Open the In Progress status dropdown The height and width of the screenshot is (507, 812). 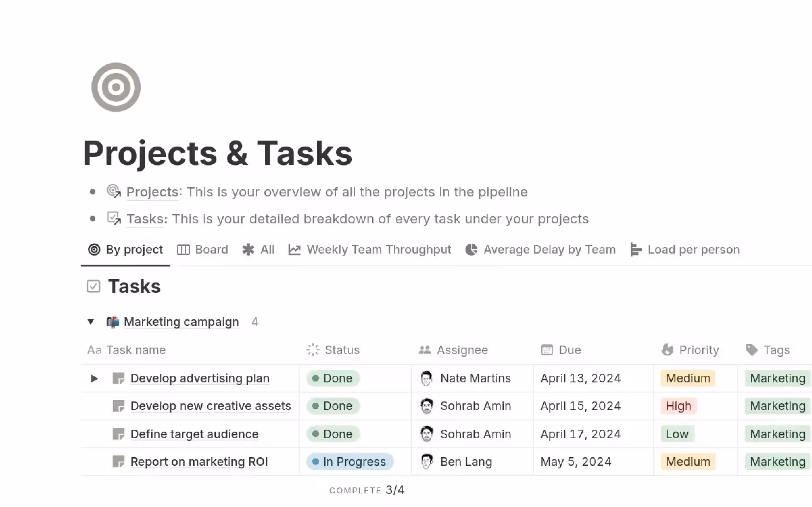(x=349, y=461)
